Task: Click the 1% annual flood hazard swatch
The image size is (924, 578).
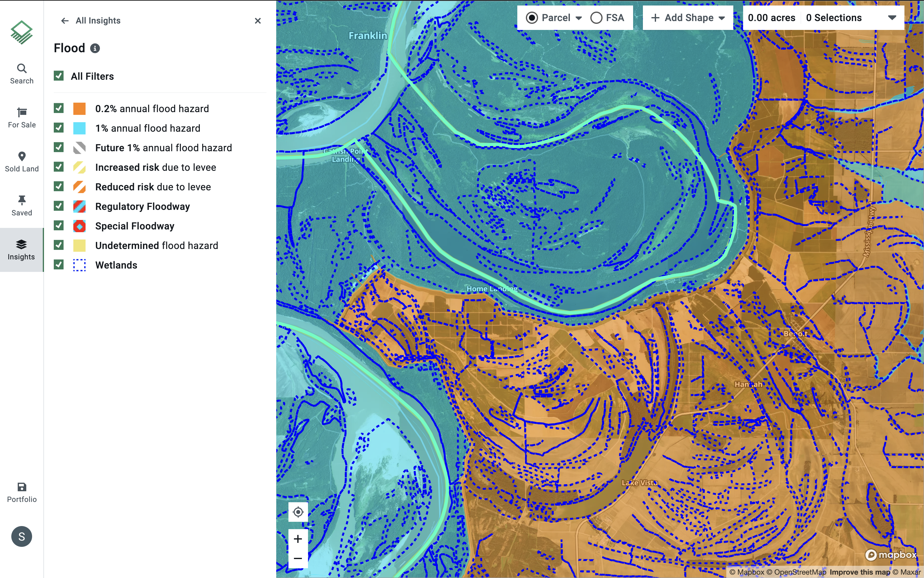Action: click(79, 128)
